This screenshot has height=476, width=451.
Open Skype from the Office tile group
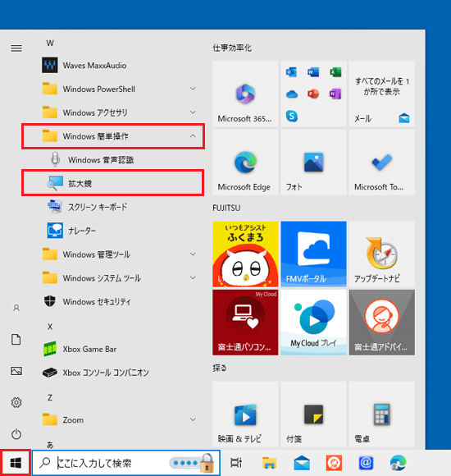(x=292, y=116)
